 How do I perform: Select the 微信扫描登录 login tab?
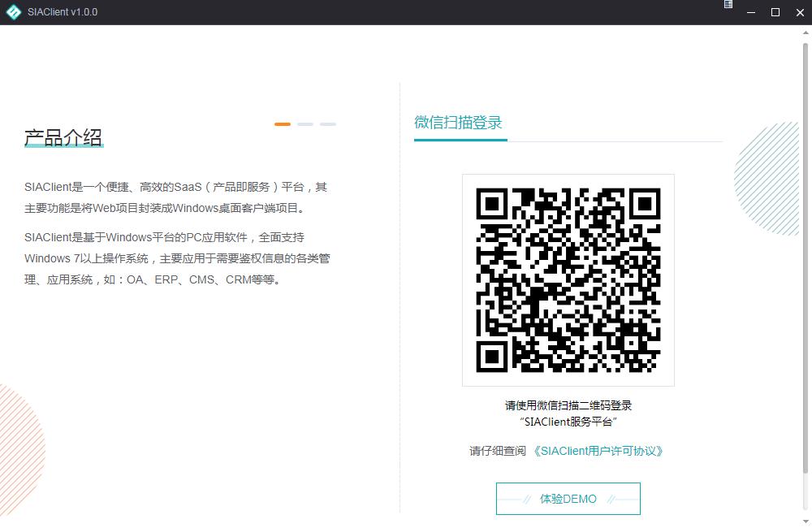point(459,121)
